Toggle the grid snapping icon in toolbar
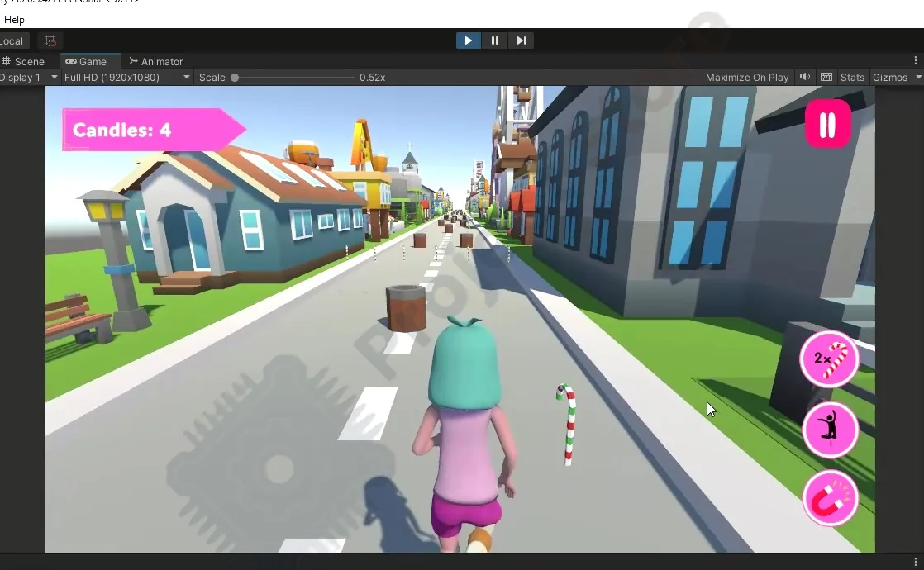This screenshot has width=924, height=570. pos(50,40)
